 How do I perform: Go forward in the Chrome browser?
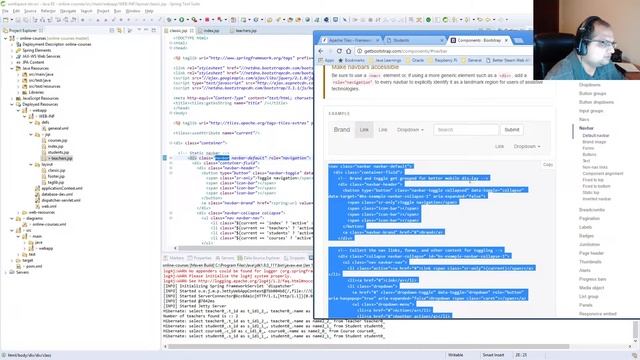330,51
